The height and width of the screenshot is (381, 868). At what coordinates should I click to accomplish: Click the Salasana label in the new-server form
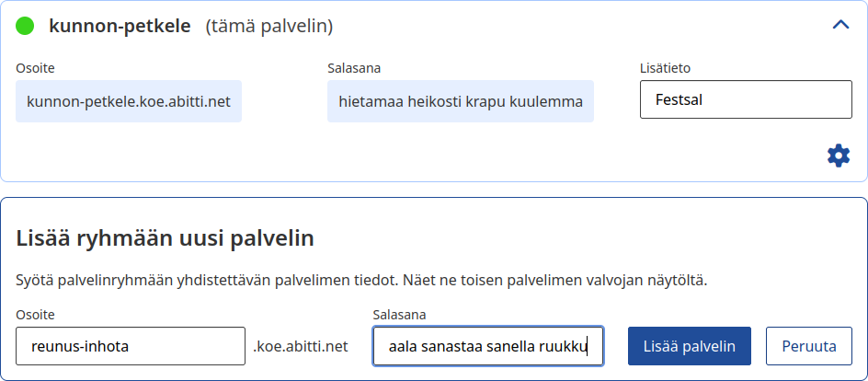399,315
